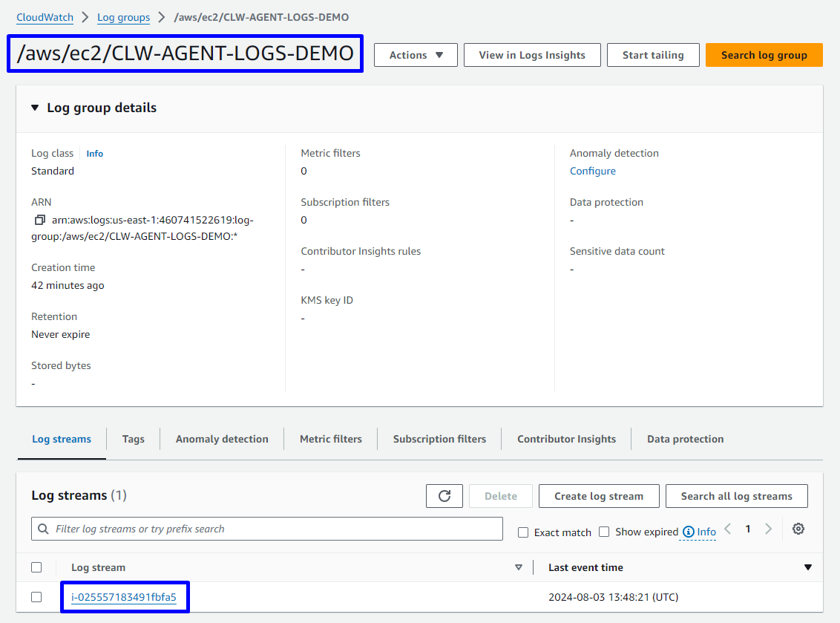
Task: Sort by Last event time arrow
Action: point(808,567)
